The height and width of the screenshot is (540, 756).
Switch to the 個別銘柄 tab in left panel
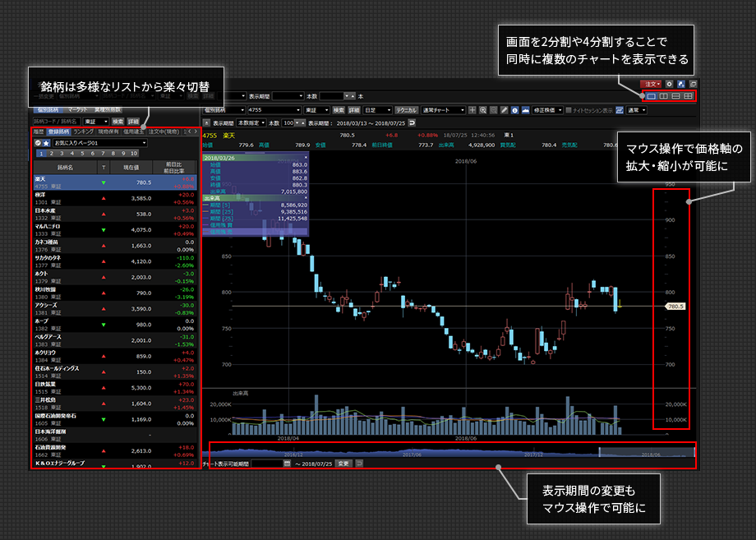pyautogui.click(x=48, y=110)
